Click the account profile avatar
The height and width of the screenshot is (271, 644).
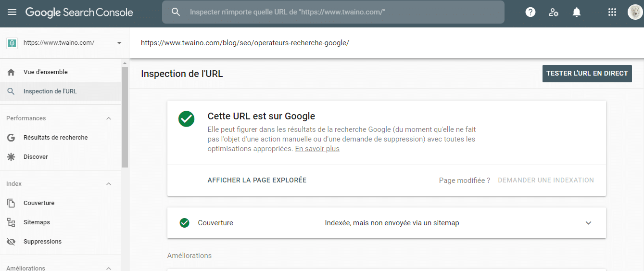(635, 12)
